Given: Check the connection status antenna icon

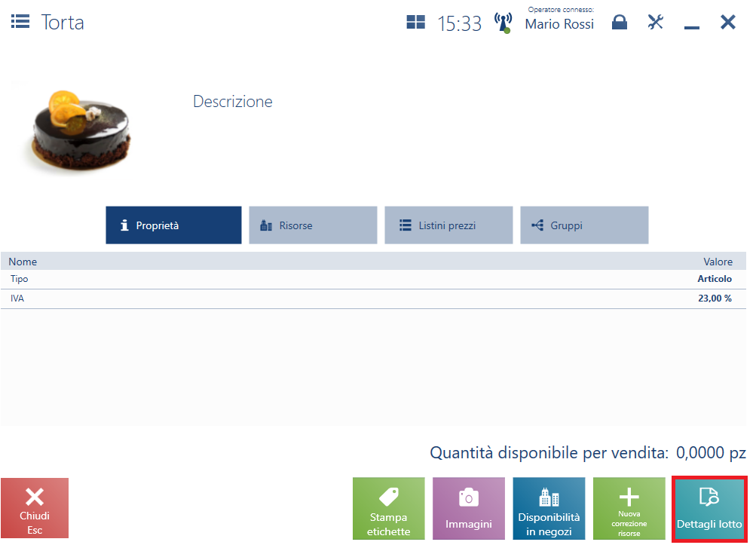Looking at the screenshot, I should tap(503, 23).
